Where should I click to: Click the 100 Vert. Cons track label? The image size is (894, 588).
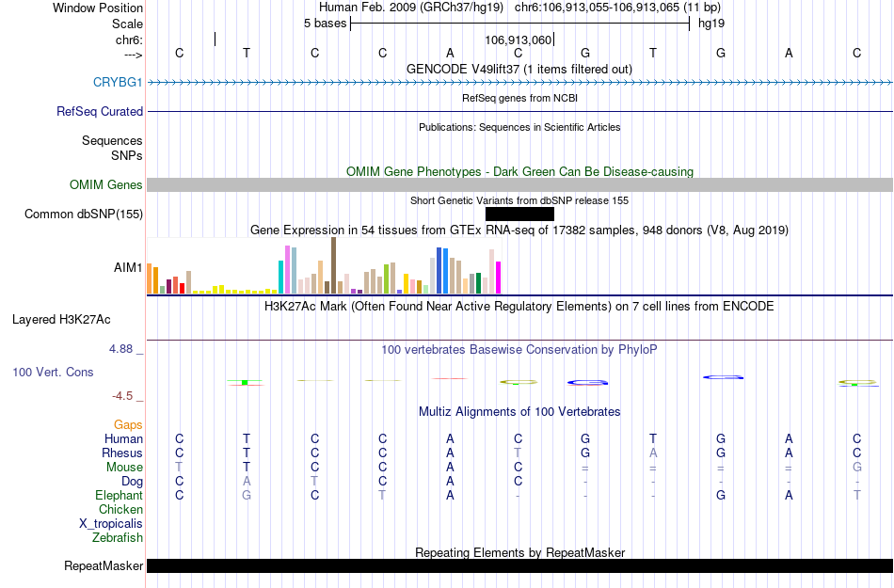click(53, 372)
